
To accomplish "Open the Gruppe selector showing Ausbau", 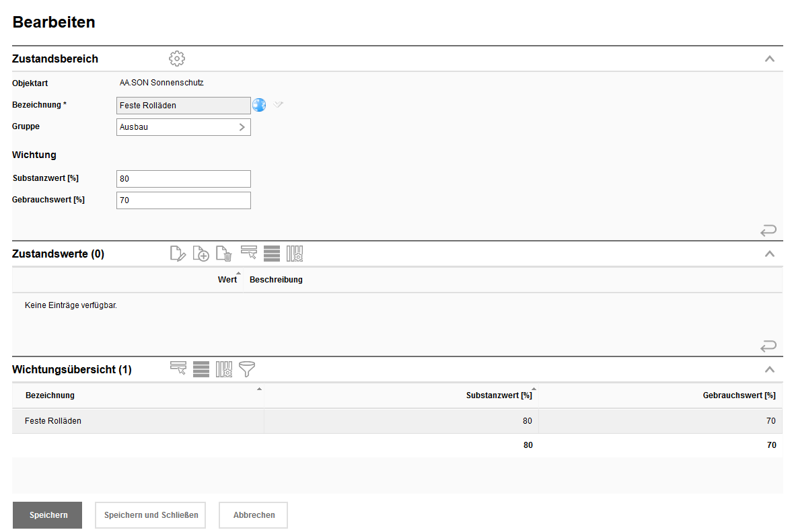I will 183,127.
